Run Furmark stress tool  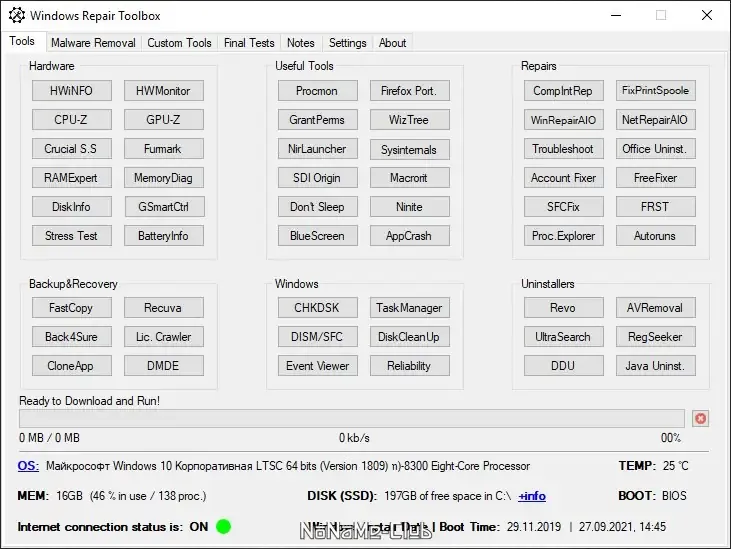[164, 149]
